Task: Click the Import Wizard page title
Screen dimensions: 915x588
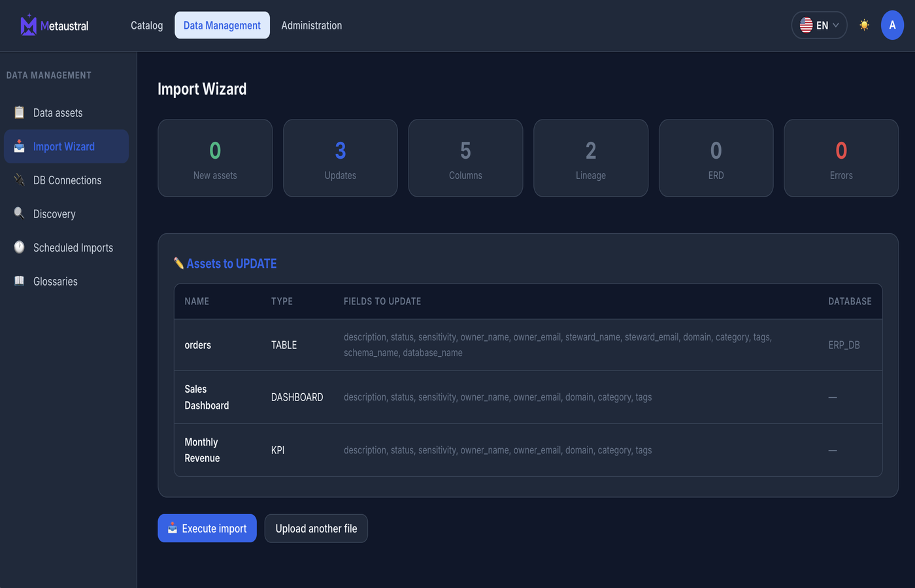Action: tap(202, 89)
